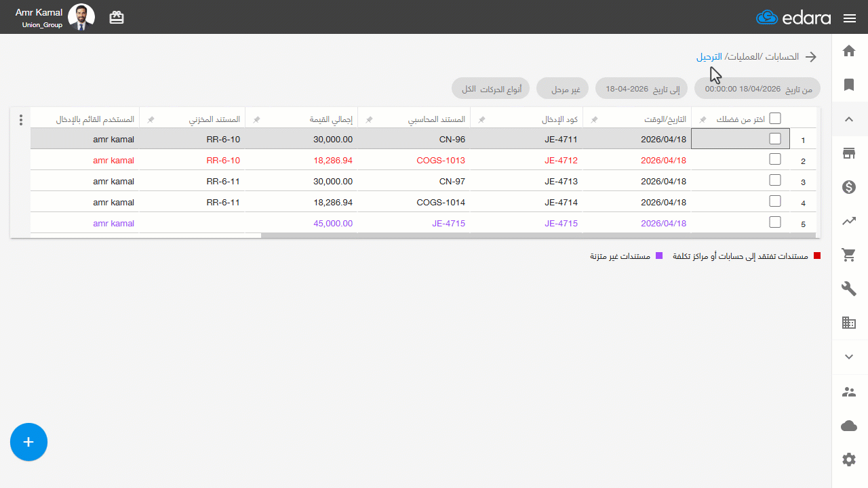Click the 45,000.00 total value cell
Viewport: 868px width, 488px height.
pos(301,223)
